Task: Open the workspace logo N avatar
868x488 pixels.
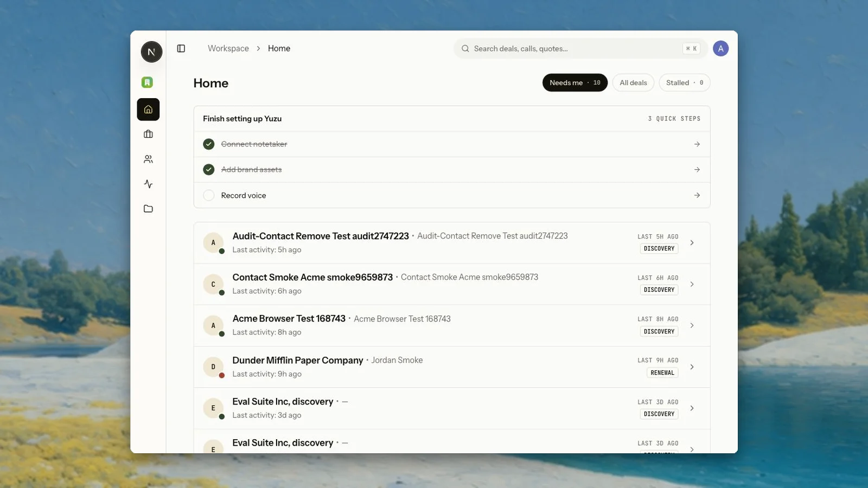Action: [151, 52]
